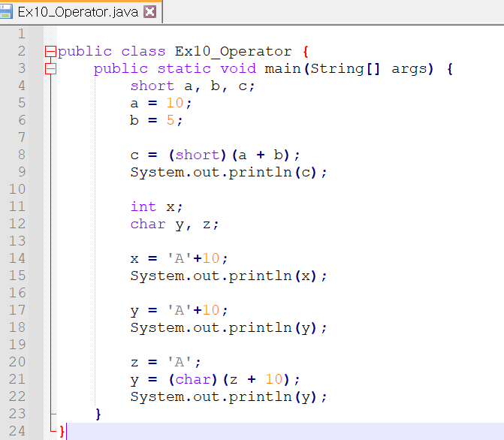Click line number 24 in the margin
Screen dimensions: 504x440
(x=17, y=431)
